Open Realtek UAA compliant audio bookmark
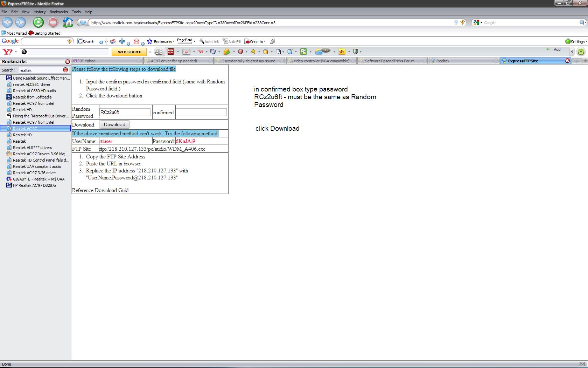 tap(37, 166)
